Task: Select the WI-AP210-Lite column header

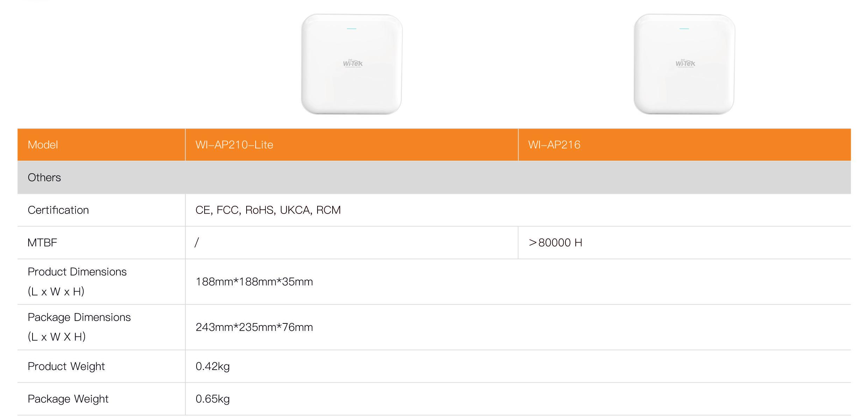Action: [234, 145]
